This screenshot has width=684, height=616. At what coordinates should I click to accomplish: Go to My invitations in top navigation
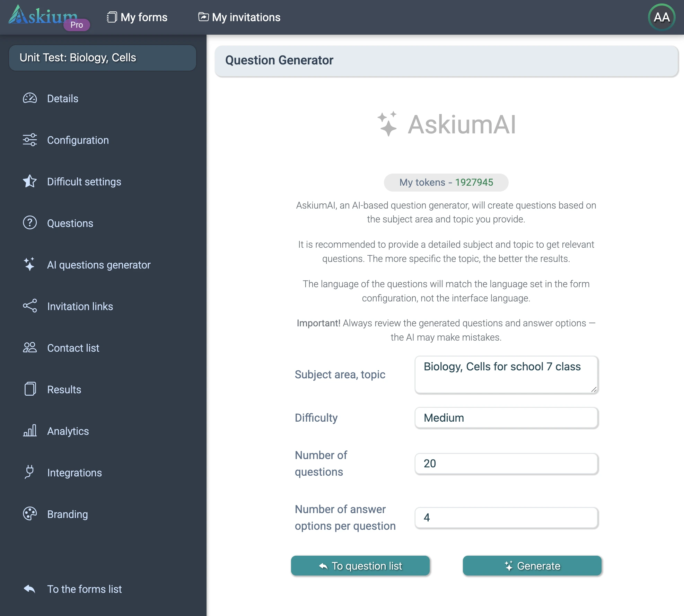click(x=239, y=17)
